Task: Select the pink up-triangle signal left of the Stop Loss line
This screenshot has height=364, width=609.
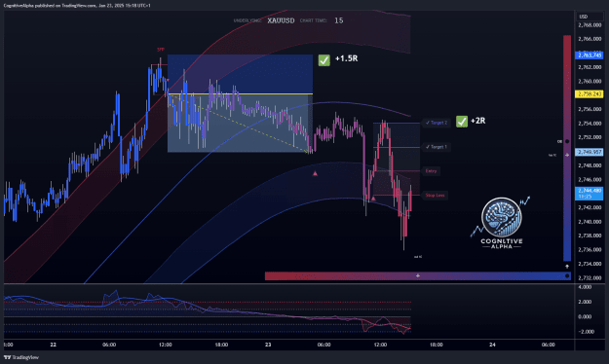Action: [x=373, y=199]
